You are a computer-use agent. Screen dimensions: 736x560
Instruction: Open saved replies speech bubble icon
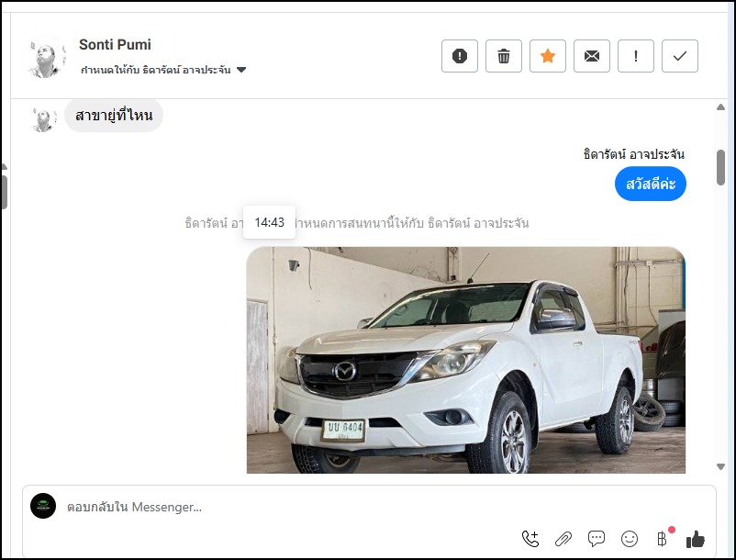[x=597, y=539]
